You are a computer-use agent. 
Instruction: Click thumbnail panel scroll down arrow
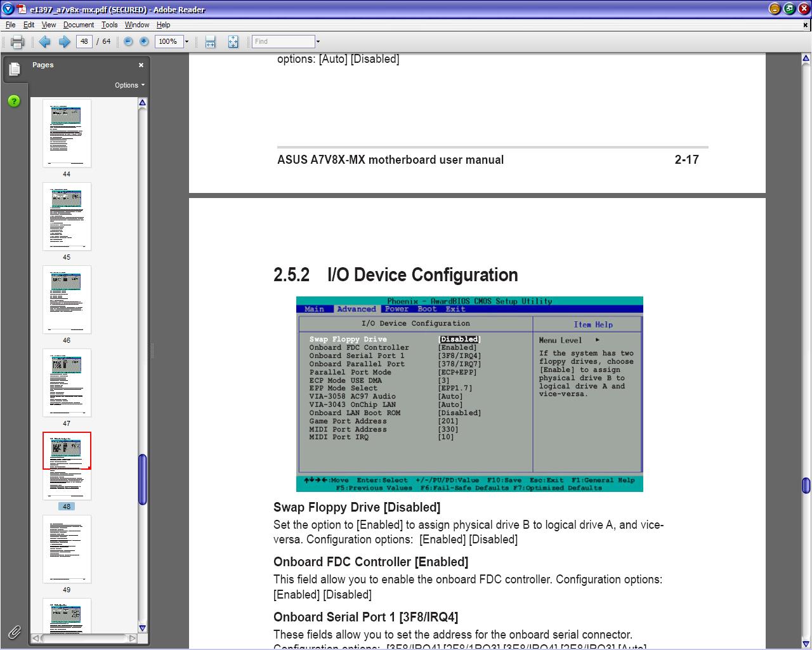[x=143, y=628]
